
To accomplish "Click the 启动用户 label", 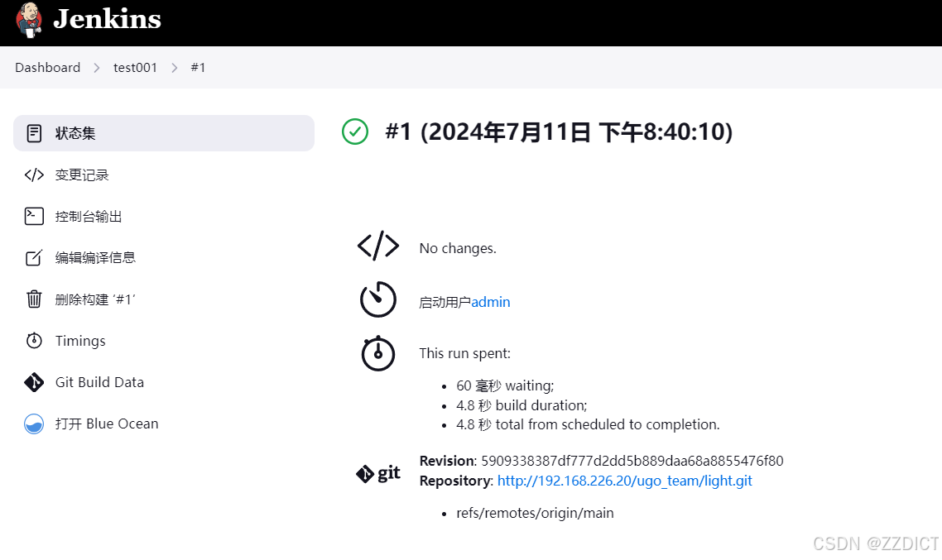I will (445, 303).
